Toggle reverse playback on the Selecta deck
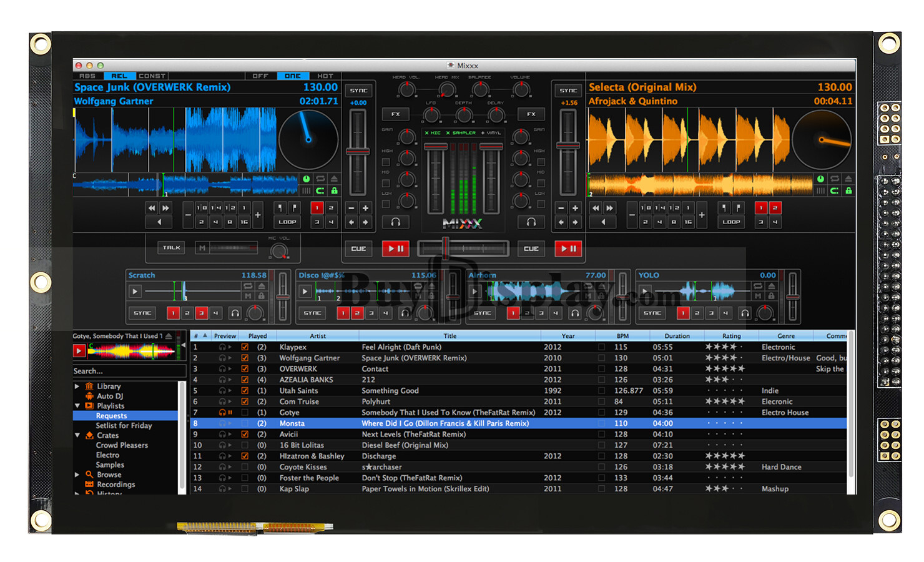This screenshot has height=562, width=924. pyautogui.click(x=602, y=222)
